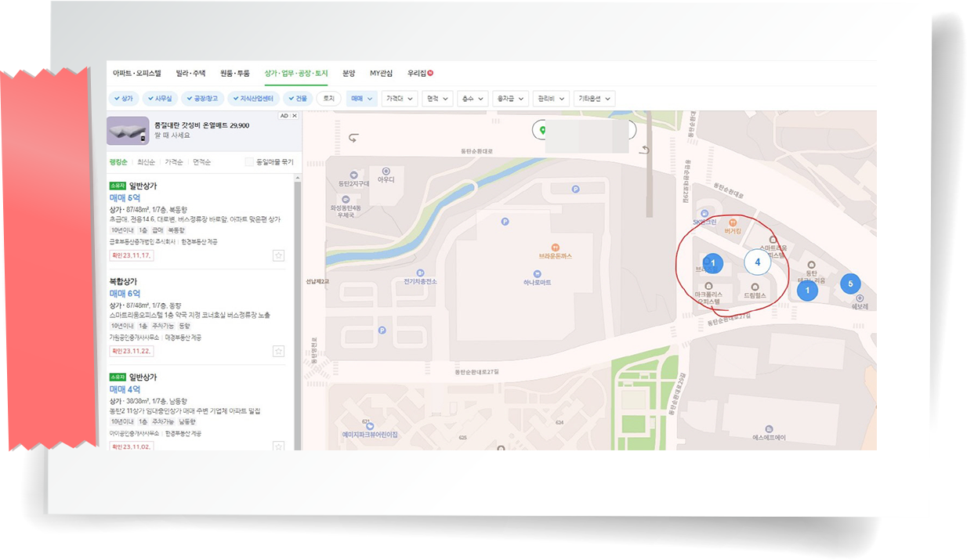
Task: Click the 브라운돈까스 restaurant marker
Action: point(555,247)
